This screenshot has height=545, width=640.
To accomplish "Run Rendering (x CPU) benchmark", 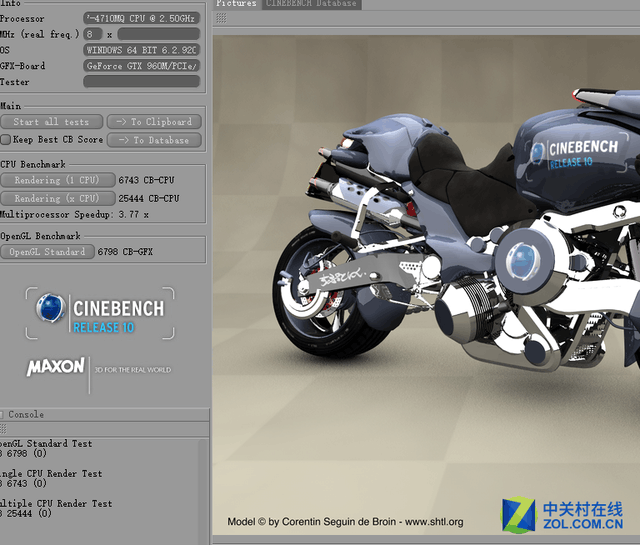I will click(58, 198).
